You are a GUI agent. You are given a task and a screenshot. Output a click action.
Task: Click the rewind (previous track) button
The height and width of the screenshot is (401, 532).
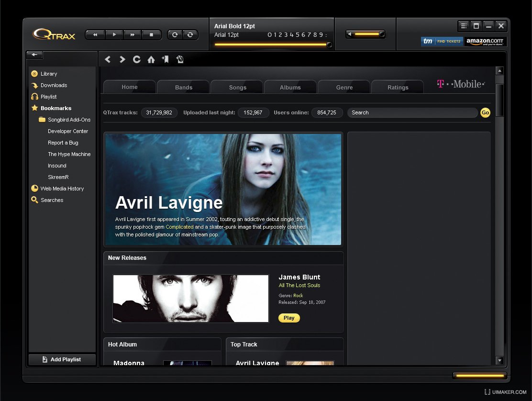[x=95, y=35]
